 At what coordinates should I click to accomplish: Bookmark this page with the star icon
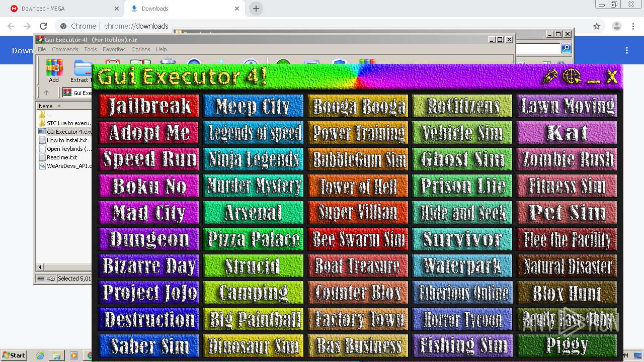click(597, 26)
